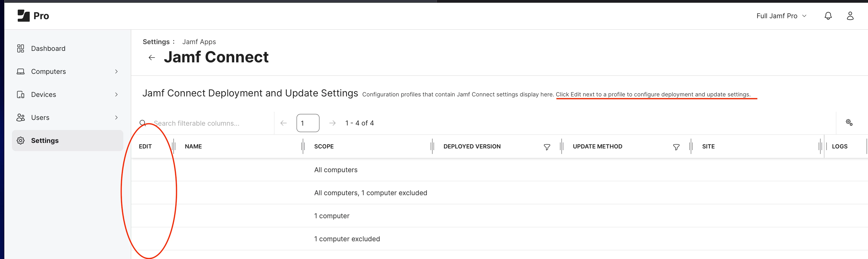Click the Dashboard grid icon

(21, 48)
